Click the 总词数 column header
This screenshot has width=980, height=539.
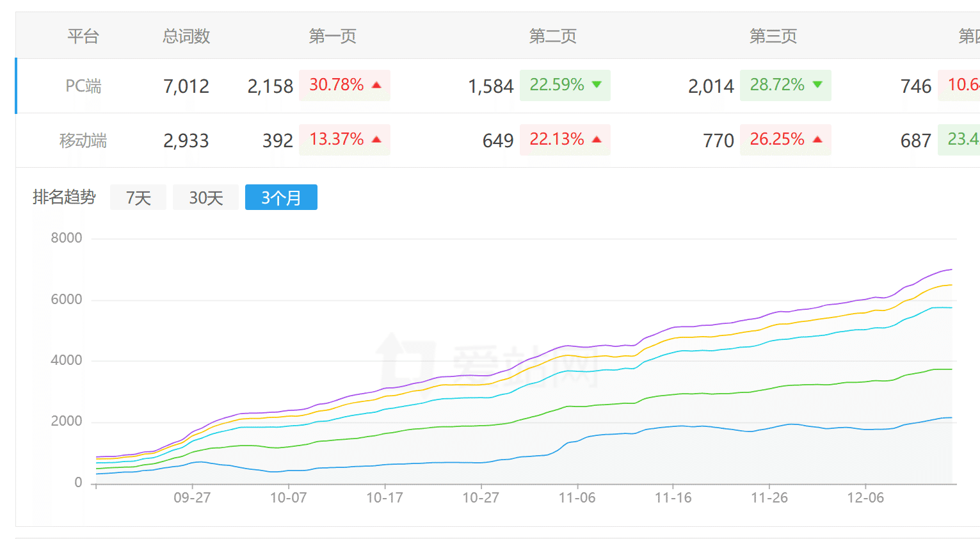pos(186,36)
